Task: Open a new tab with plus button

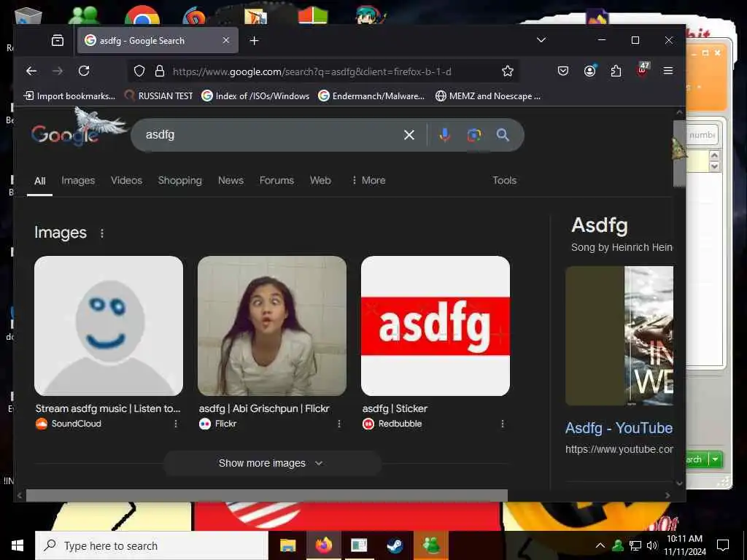Action: [x=255, y=41]
